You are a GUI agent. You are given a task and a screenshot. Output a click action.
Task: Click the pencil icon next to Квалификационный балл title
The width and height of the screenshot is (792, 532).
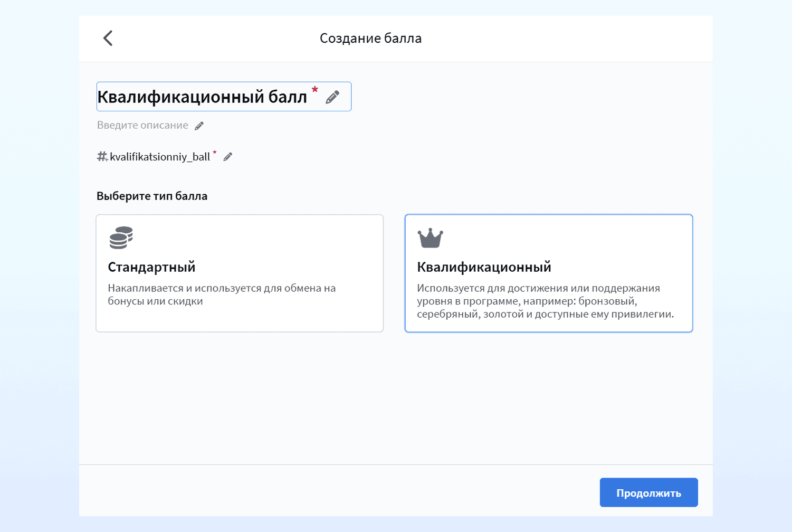[x=332, y=97]
